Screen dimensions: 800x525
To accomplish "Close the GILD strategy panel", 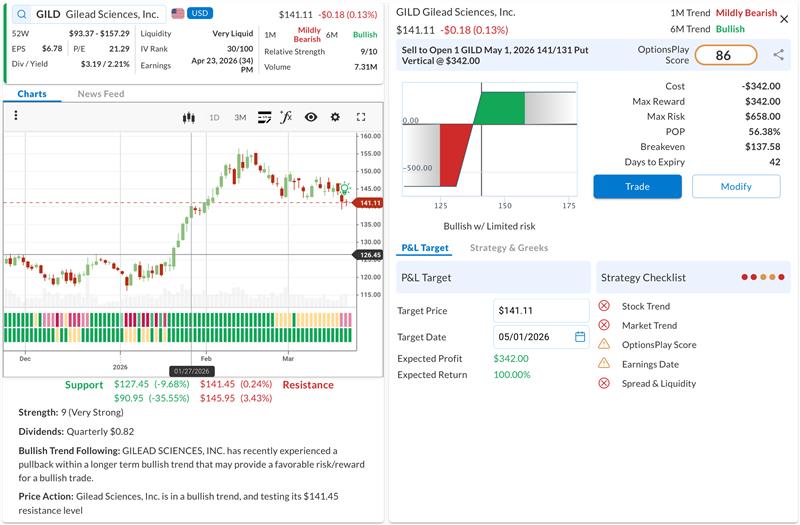I will (x=784, y=18).
